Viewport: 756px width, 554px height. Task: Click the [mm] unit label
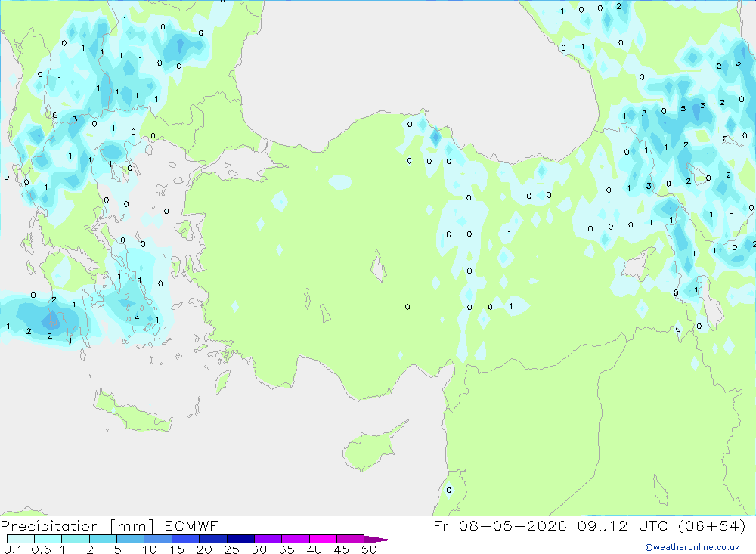pyautogui.click(x=132, y=526)
